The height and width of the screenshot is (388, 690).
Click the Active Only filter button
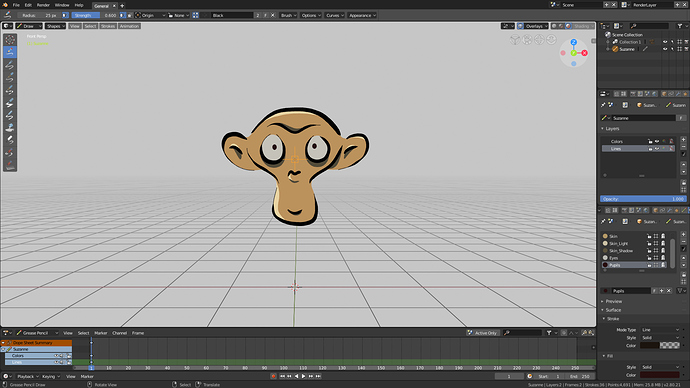point(482,333)
